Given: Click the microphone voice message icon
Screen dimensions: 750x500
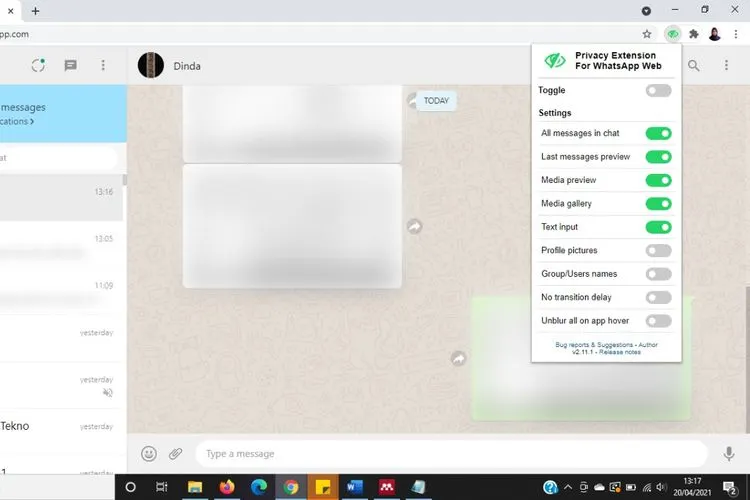Looking at the screenshot, I should click(729, 453).
